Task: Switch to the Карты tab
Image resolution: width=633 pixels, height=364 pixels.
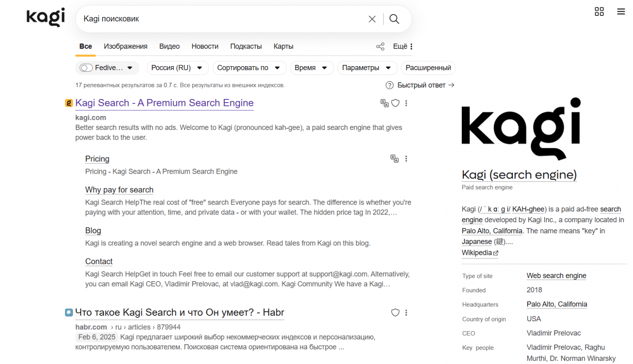Action: pos(284,46)
